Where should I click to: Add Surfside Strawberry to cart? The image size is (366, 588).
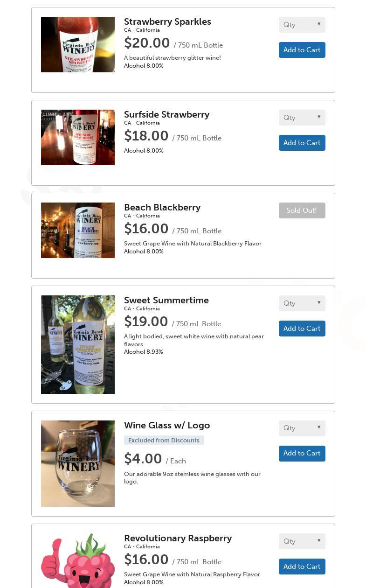[x=302, y=143]
